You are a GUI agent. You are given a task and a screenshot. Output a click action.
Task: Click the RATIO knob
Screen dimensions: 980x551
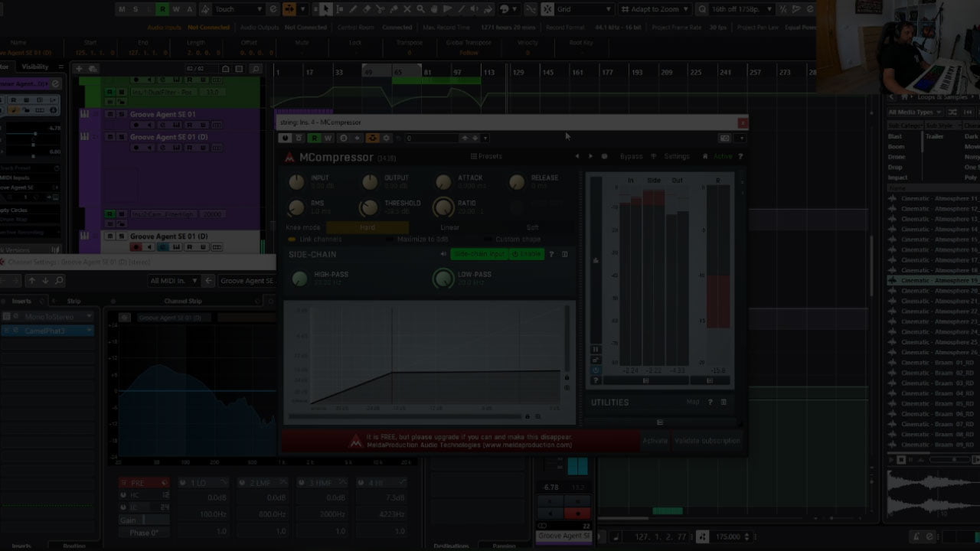point(443,207)
